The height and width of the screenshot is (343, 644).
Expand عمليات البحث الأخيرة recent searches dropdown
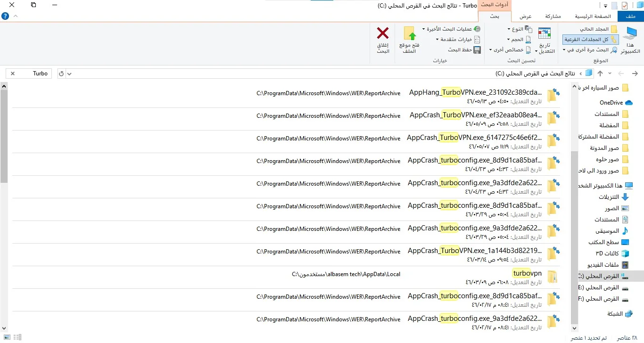[452, 29]
